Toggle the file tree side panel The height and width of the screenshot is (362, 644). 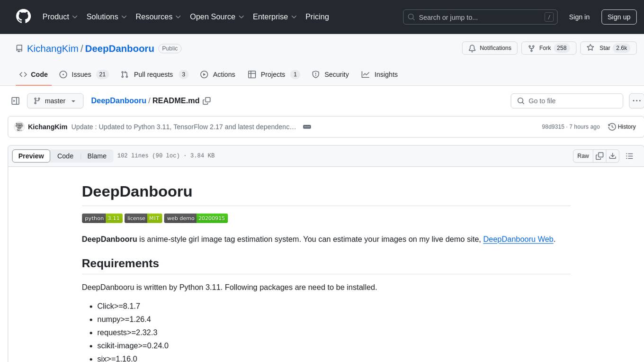pyautogui.click(x=16, y=101)
